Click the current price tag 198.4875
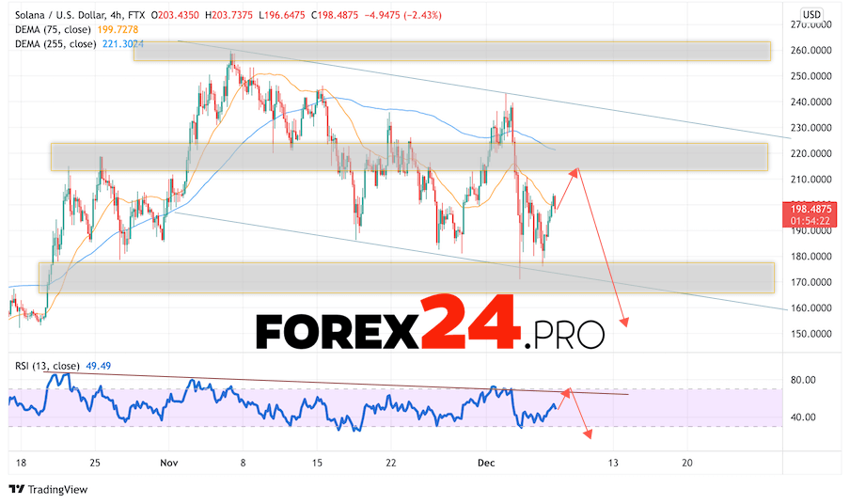This screenshot has height=504, width=850. [811, 207]
